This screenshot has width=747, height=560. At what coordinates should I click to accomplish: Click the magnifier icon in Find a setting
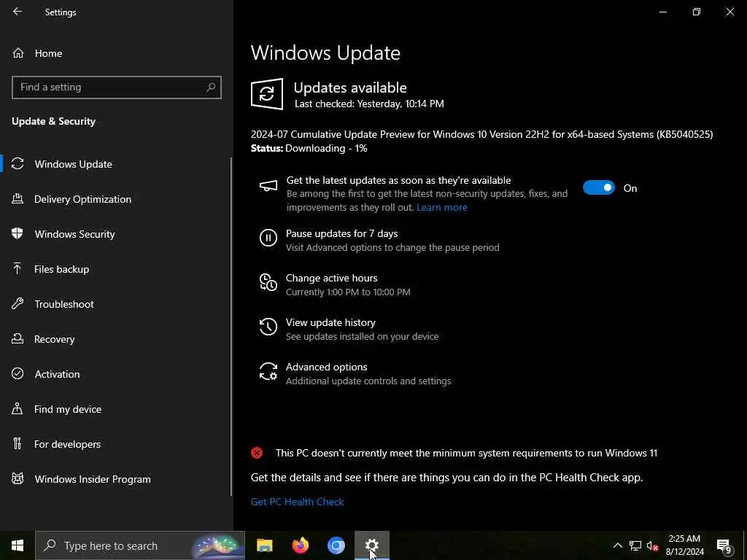(211, 87)
